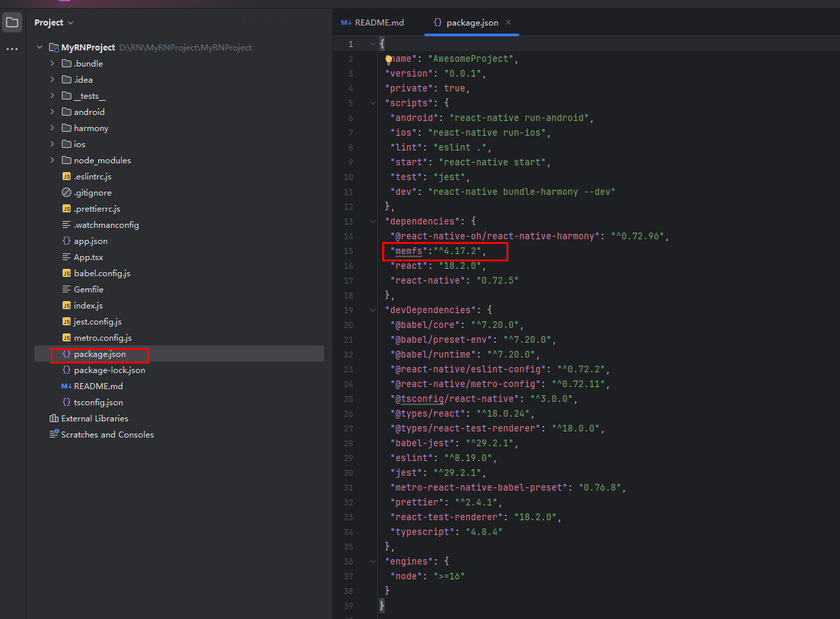Click the External Libraries icon
The height and width of the screenshot is (619, 840).
tap(54, 419)
